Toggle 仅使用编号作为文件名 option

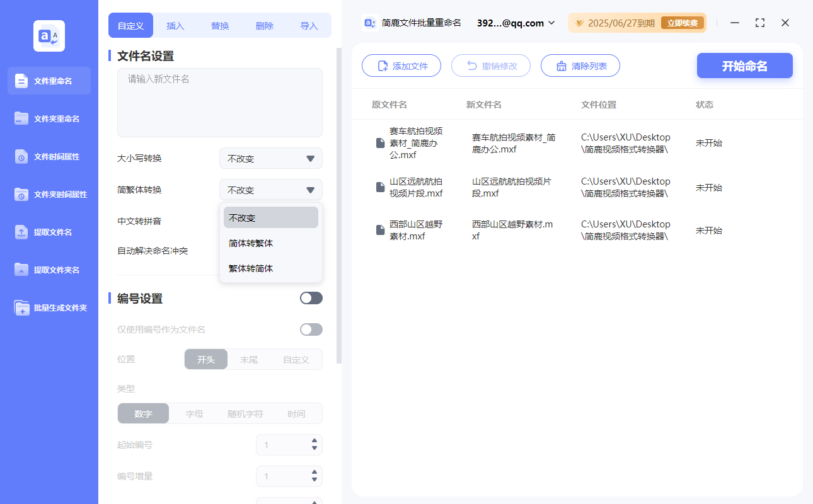pos(311,329)
